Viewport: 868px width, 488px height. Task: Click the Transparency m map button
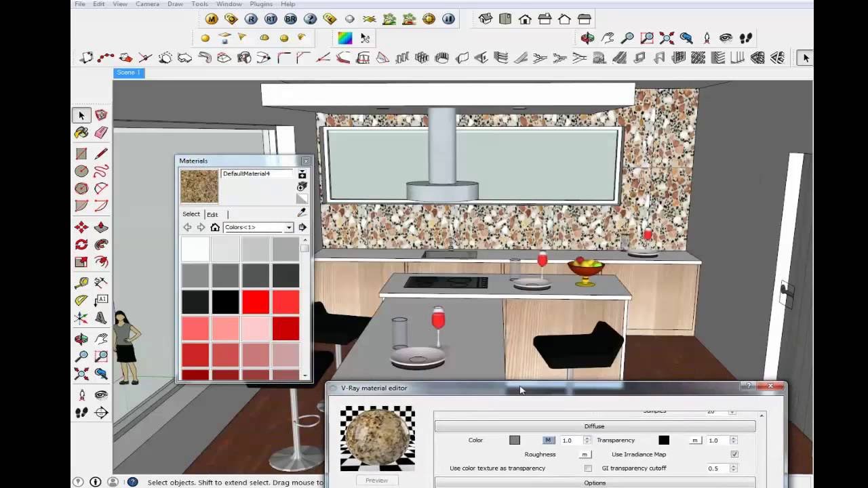[694, 441]
